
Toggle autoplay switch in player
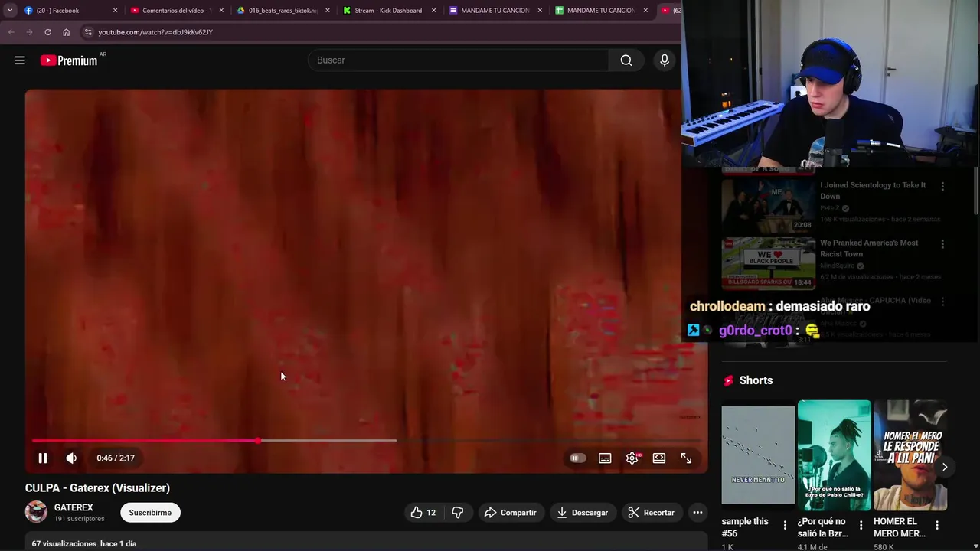pyautogui.click(x=577, y=458)
